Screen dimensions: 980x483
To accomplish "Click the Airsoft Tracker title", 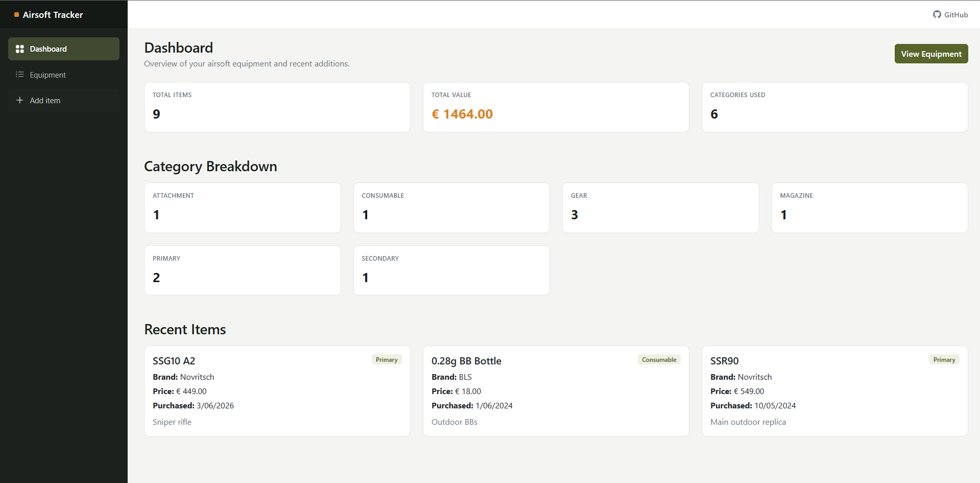I will click(53, 15).
